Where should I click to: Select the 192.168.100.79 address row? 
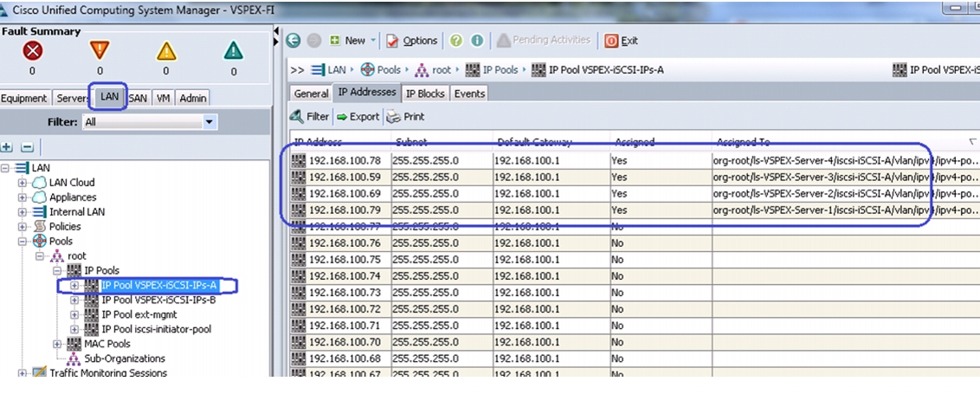tap(635, 210)
